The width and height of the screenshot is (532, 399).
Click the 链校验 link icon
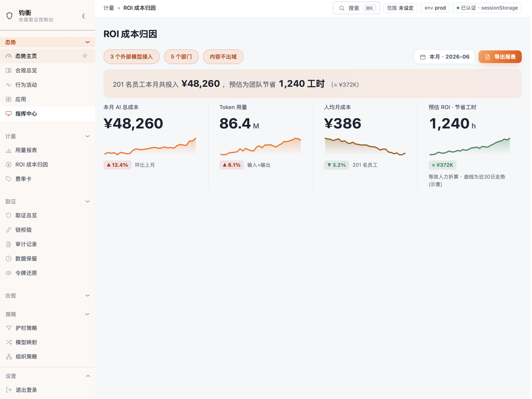[x=9, y=230]
